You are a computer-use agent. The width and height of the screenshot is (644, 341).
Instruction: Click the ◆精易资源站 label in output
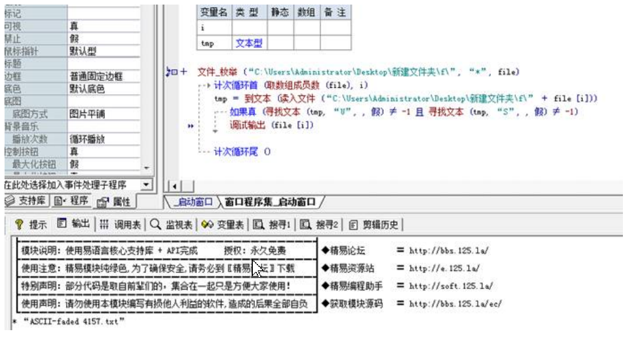coord(347,268)
